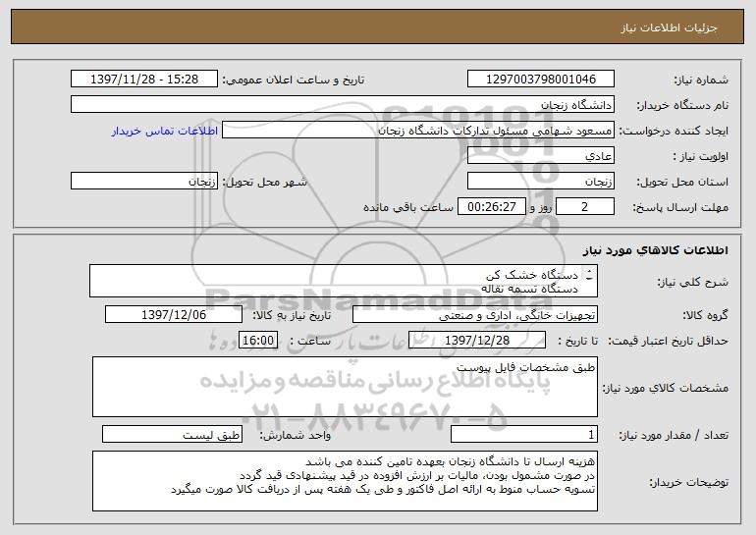
Task: Click the label حداقل تاریخ اعتبار قیمت
Action: [x=669, y=341]
